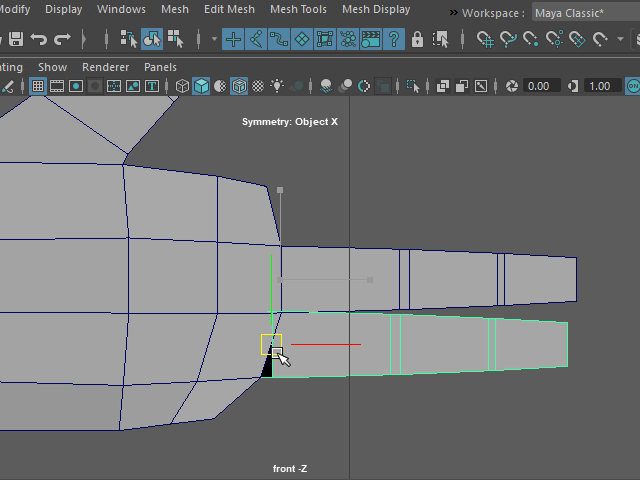Open the Mesh Tools menu

(298, 9)
